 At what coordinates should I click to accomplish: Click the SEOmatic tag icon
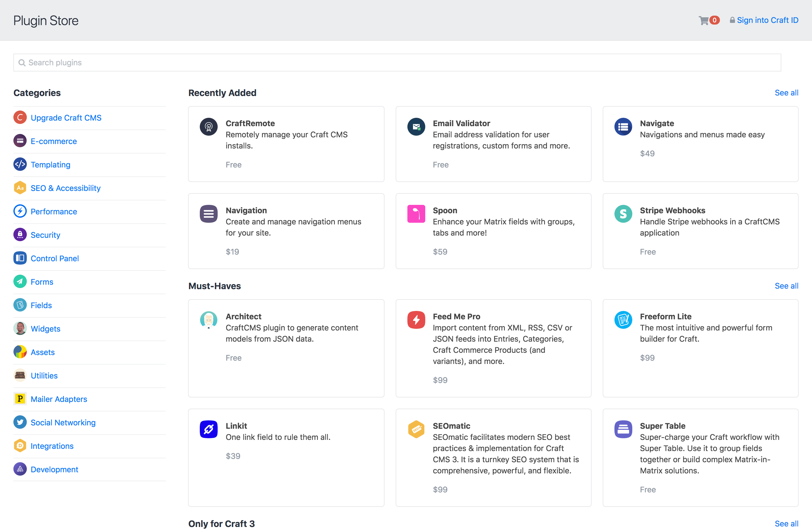[x=416, y=429]
